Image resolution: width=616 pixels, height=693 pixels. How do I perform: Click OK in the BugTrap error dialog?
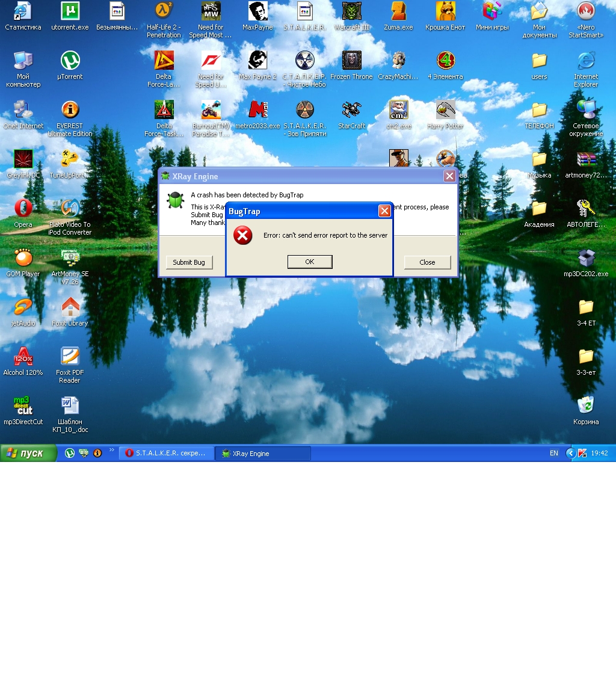tap(310, 262)
